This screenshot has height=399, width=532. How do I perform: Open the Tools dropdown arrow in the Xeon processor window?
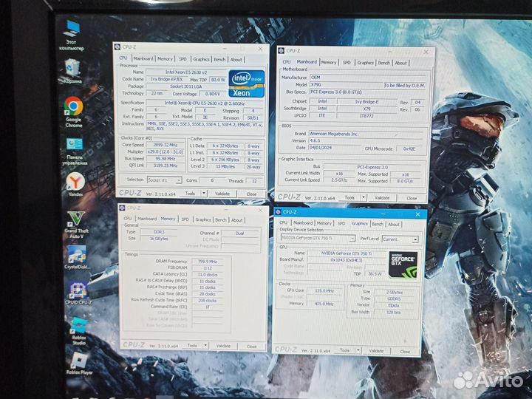(x=202, y=194)
